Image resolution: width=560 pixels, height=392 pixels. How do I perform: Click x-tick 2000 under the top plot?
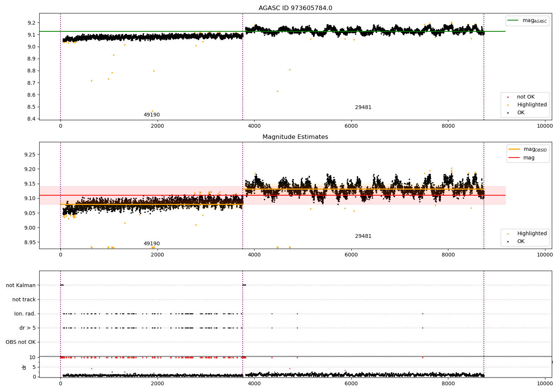pos(158,126)
